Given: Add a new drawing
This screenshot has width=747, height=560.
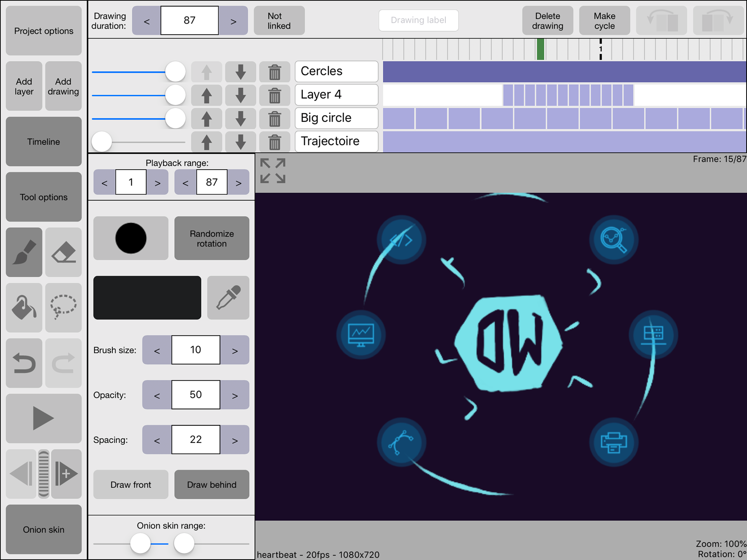Looking at the screenshot, I should click(x=63, y=86).
